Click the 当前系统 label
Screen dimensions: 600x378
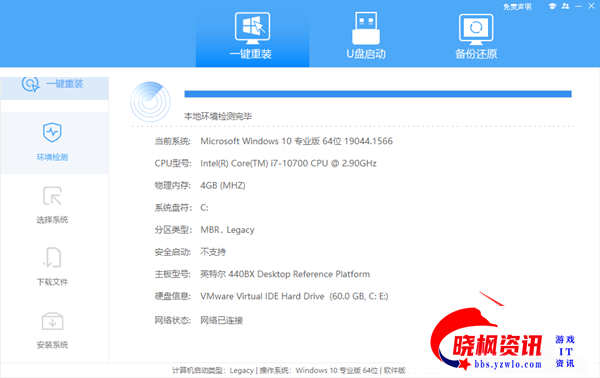pos(173,141)
